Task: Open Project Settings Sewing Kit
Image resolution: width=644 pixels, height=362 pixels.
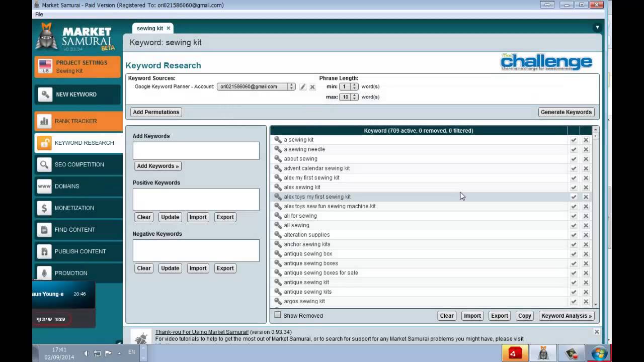Action: (x=78, y=67)
